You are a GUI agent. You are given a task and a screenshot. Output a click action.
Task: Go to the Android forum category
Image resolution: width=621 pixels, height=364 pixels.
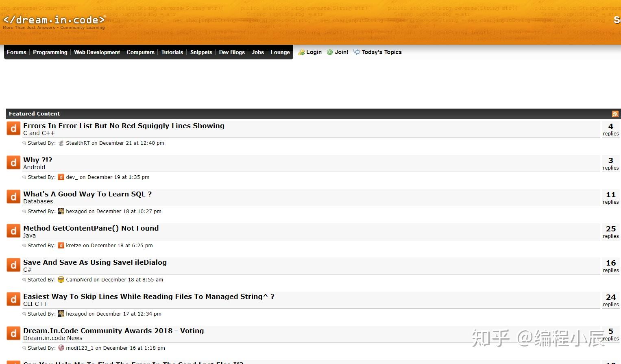(34, 167)
